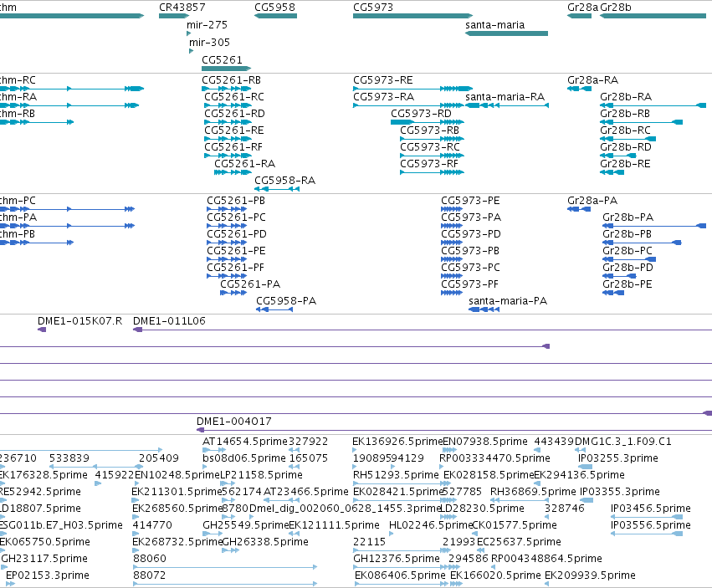The height and width of the screenshot is (588, 712).
Task: Select the GH25549.5prime EST label
Action: click(x=246, y=525)
